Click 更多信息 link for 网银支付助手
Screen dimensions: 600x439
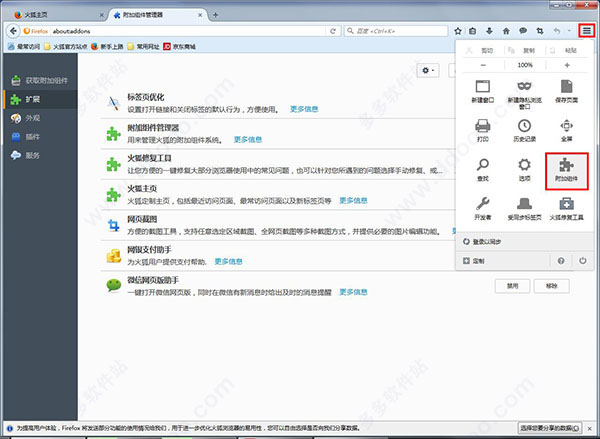point(228,261)
